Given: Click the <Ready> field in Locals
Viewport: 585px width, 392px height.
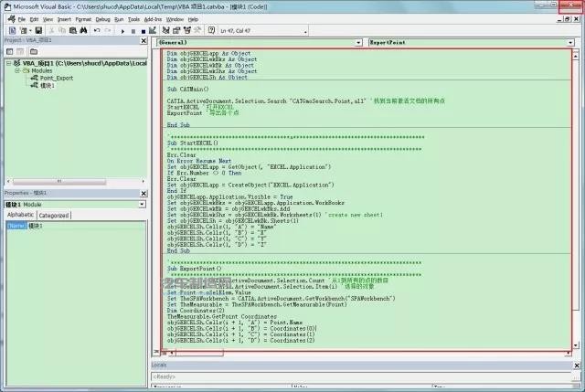Looking at the screenshot, I should tap(361, 376).
